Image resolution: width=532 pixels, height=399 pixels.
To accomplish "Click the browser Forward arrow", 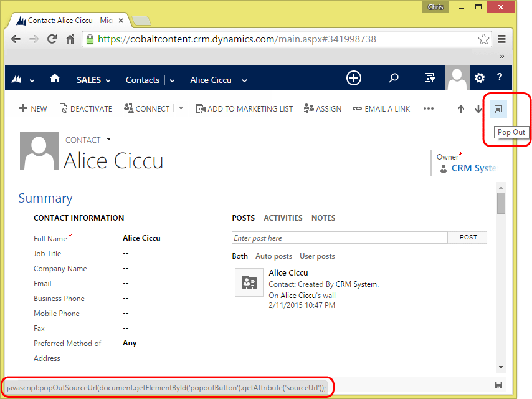I will (34, 39).
